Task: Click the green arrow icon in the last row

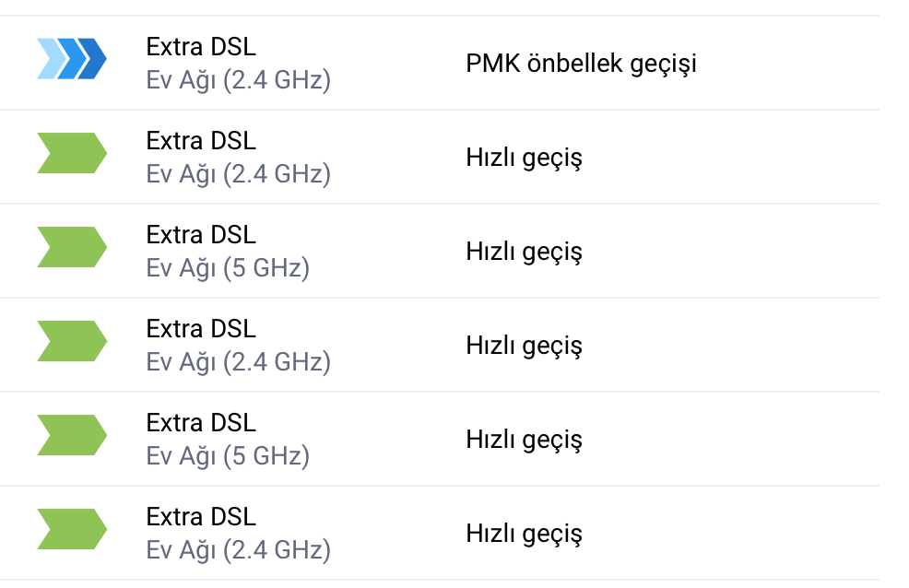Action: [x=72, y=529]
